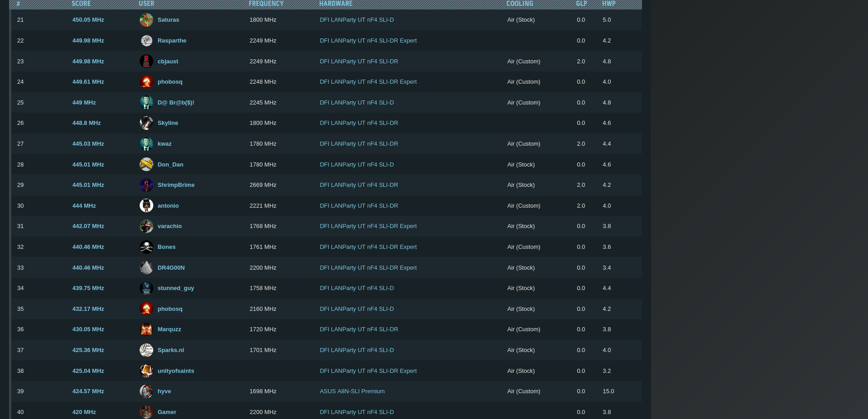868x419 pixels.
Task: Open hyve profile link
Action: [x=164, y=391]
